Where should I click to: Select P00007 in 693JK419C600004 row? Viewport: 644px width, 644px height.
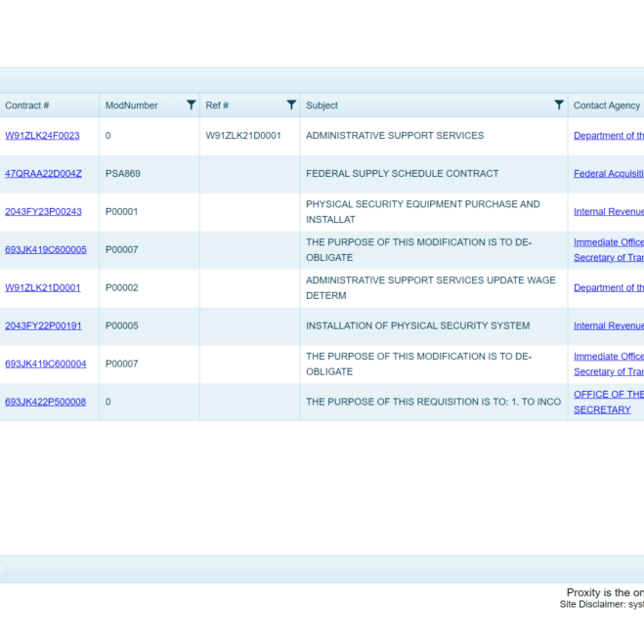[x=121, y=364]
